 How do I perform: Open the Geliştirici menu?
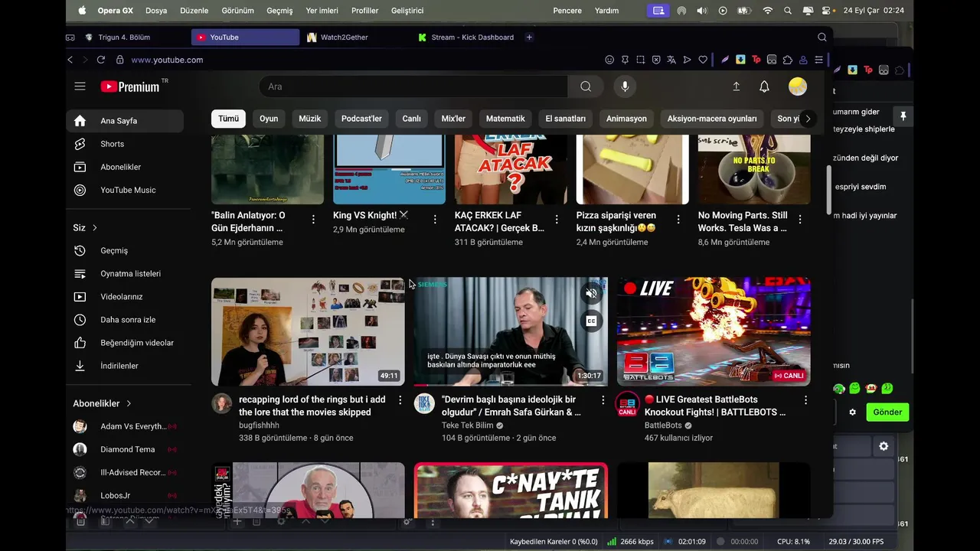point(407,11)
